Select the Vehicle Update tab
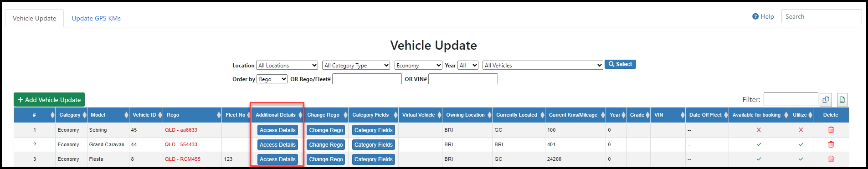The height and width of the screenshot is (169, 868). (x=35, y=18)
